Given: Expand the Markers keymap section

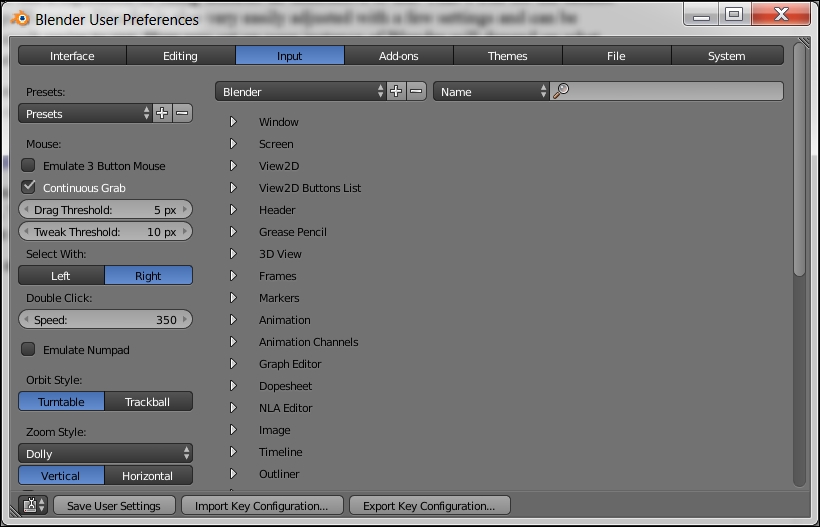Looking at the screenshot, I should (x=233, y=297).
